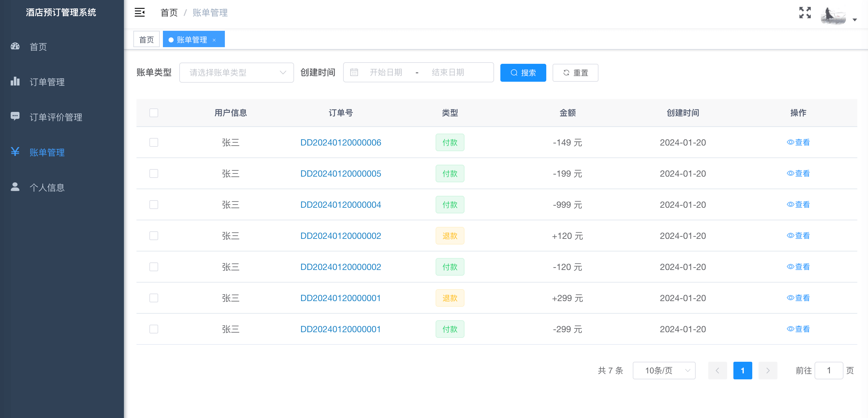Open the 10条/页 page size dropdown
The image size is (868, 418).
tap(664, 371)
